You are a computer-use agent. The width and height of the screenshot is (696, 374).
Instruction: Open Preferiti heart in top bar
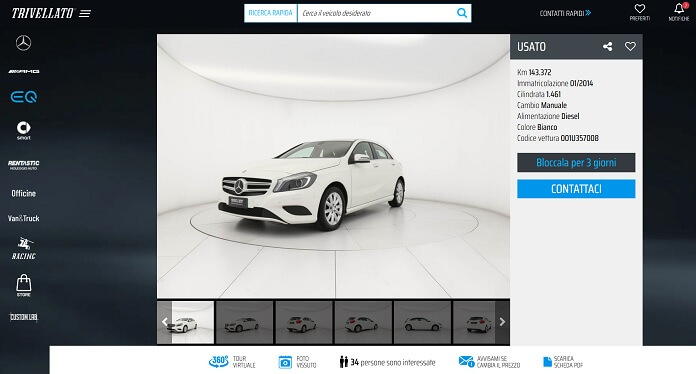[640, 12]
